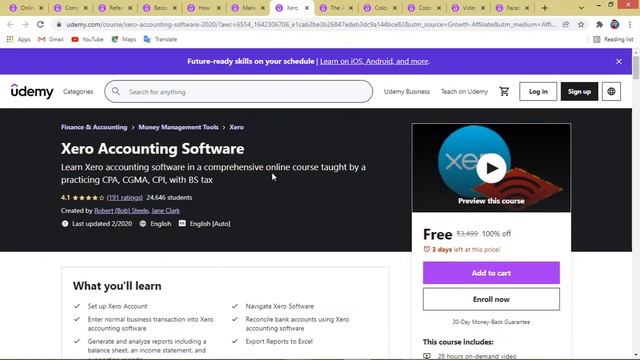The image size is (640, 360).
Task: Open Chrome three-dot menu
Action: pos(630,24)
